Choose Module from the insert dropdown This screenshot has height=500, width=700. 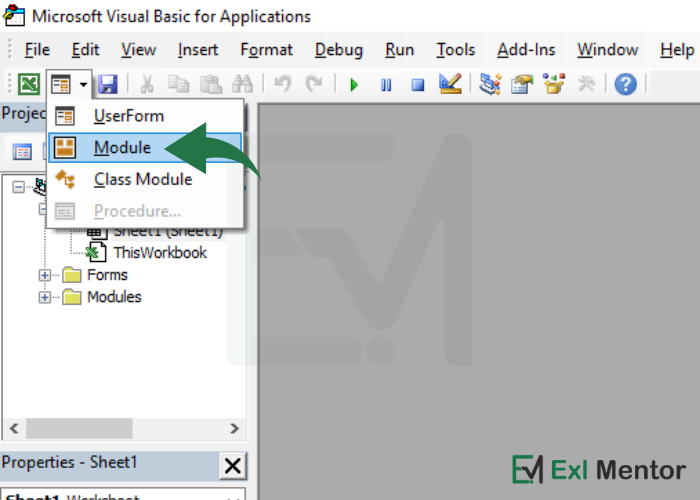click(x=145, y=148)
